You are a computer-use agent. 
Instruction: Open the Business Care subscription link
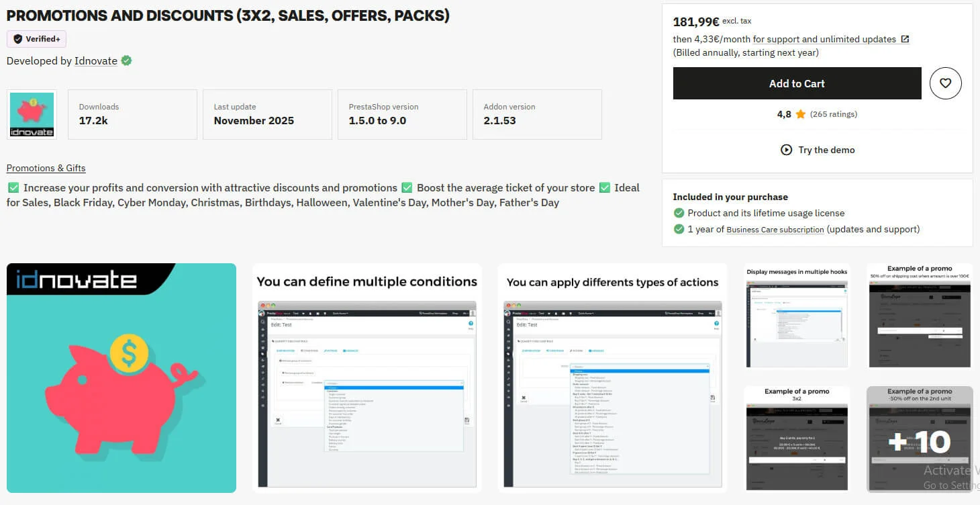pyautogui.click(x=775, y=230)
